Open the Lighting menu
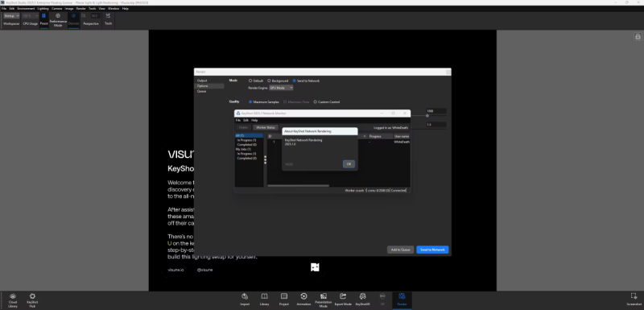644x310 pixels. point(43,8)
